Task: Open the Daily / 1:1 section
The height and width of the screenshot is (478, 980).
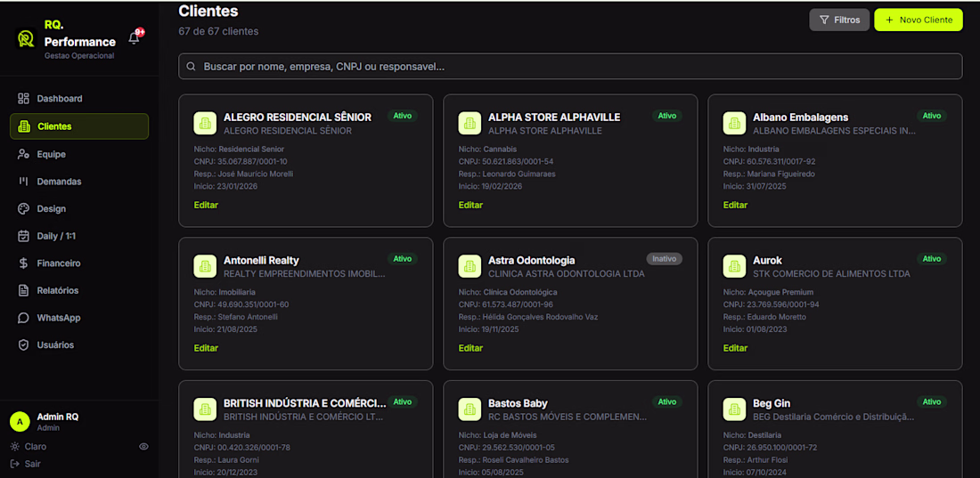Action: click(57, 236)
